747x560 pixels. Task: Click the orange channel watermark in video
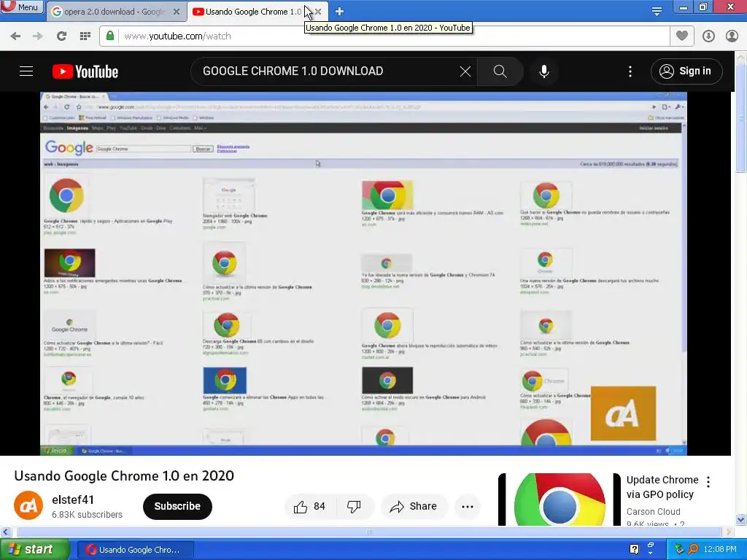pyautogui.click(x=623, y=413)
